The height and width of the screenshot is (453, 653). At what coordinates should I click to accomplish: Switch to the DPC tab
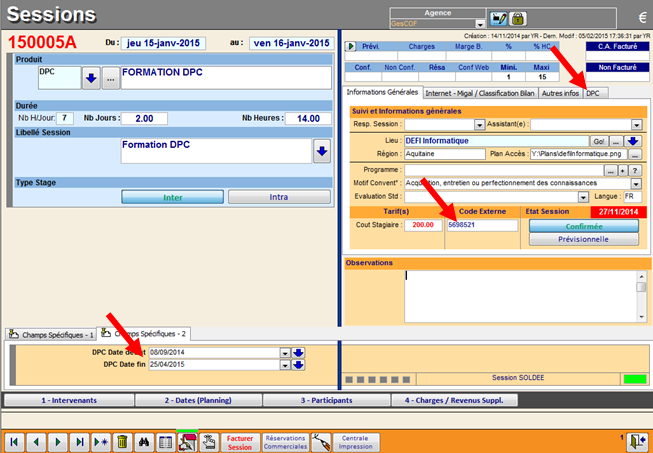point(594,93)
